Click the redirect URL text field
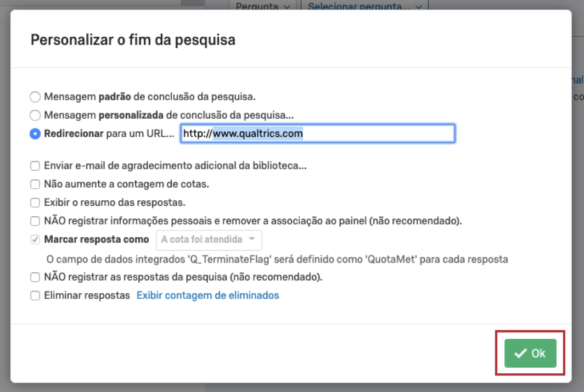 click(317, 133)
